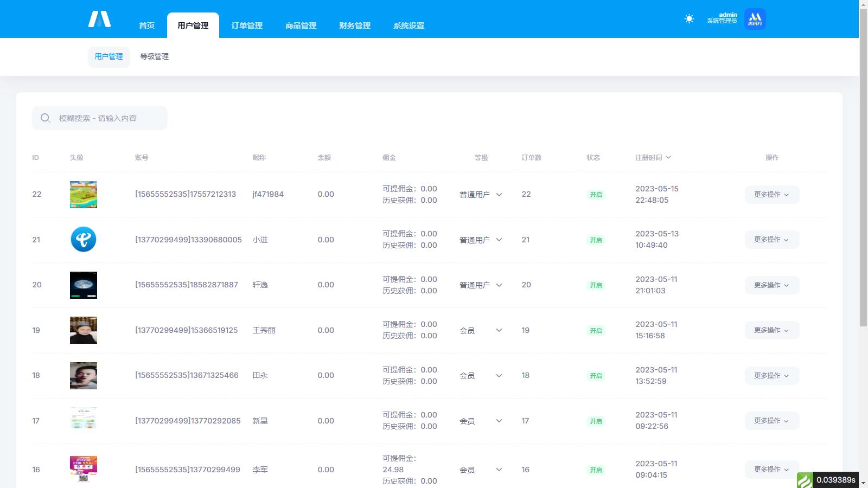The height and width of the screenshot is (488, 868).
Task: Click the performance timer badge icon
Action: point(805,480)
